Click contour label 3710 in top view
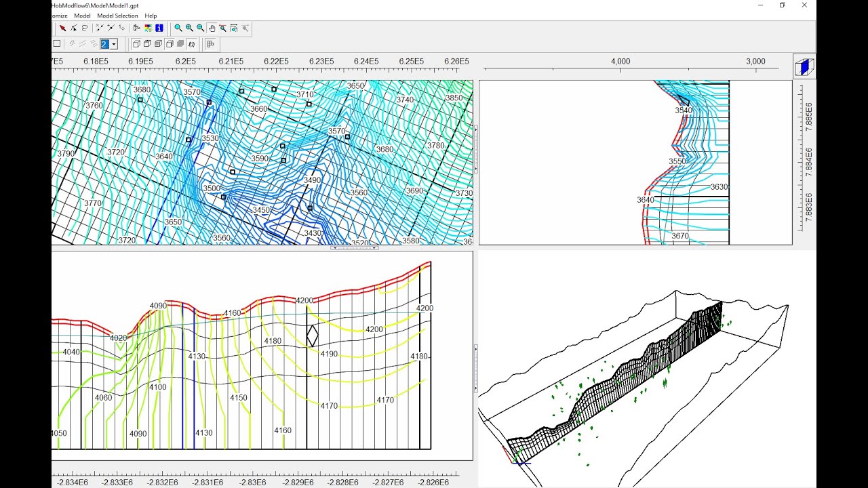The height and width of the screenshot is (488, 868). [305, 95]
